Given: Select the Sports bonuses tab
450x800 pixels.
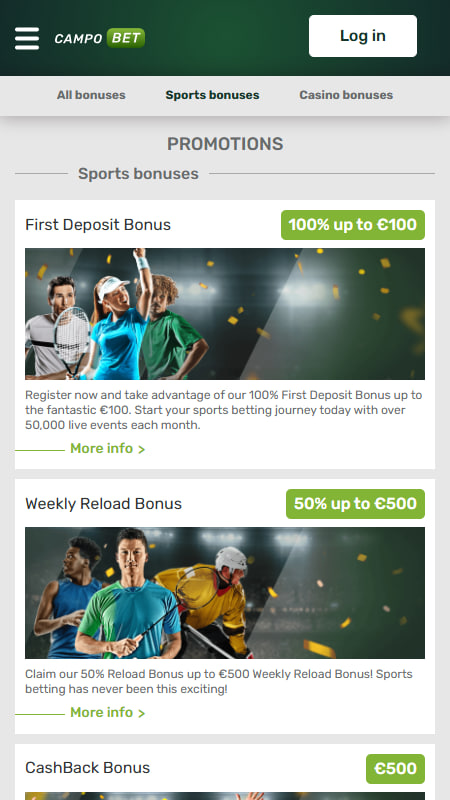Looking at the screenshot, I should (x=212, y=95).
